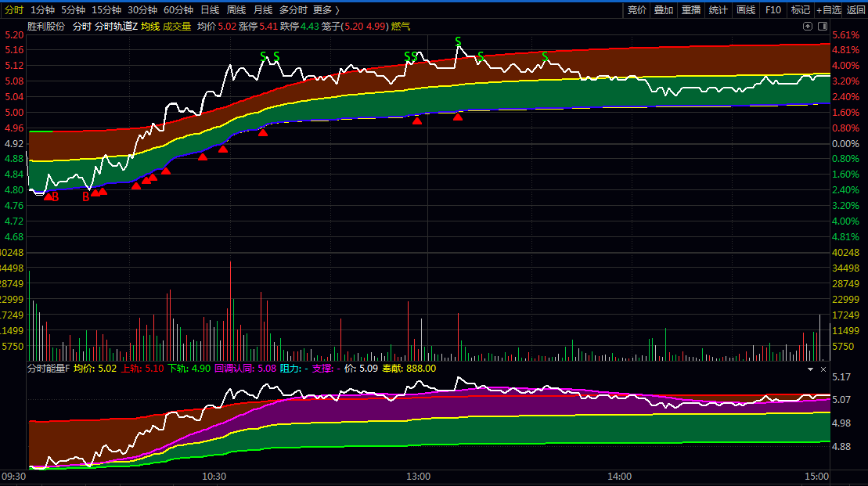Image resolution: width=868 pixels, height=486 pixels.
Task: Click the 下轨: 4.90 readout
Action: pyautogui.click(x=189, y=369)
